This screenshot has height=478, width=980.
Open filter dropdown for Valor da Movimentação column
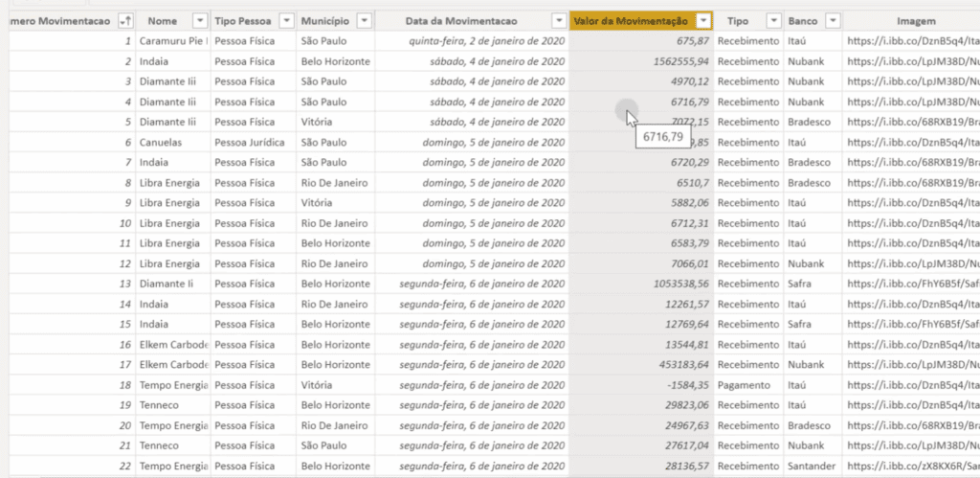pyautogui.click(x=703, y=21)
